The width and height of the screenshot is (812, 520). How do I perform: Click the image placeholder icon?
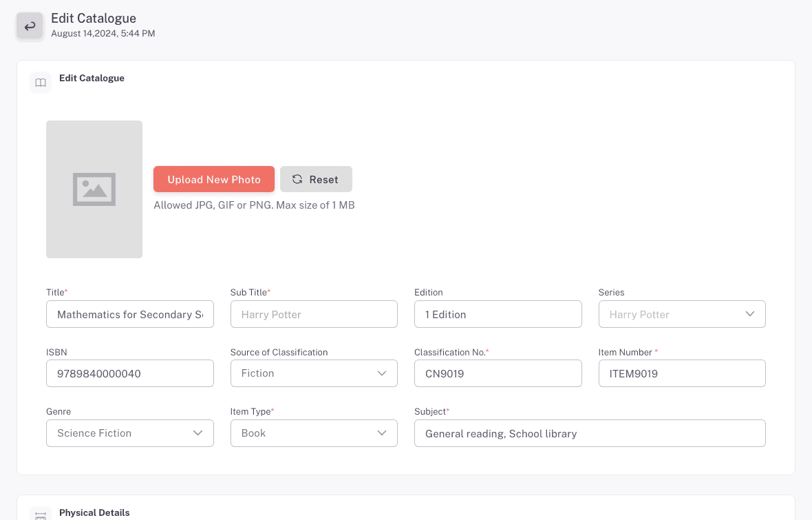(x=94, y=189)
